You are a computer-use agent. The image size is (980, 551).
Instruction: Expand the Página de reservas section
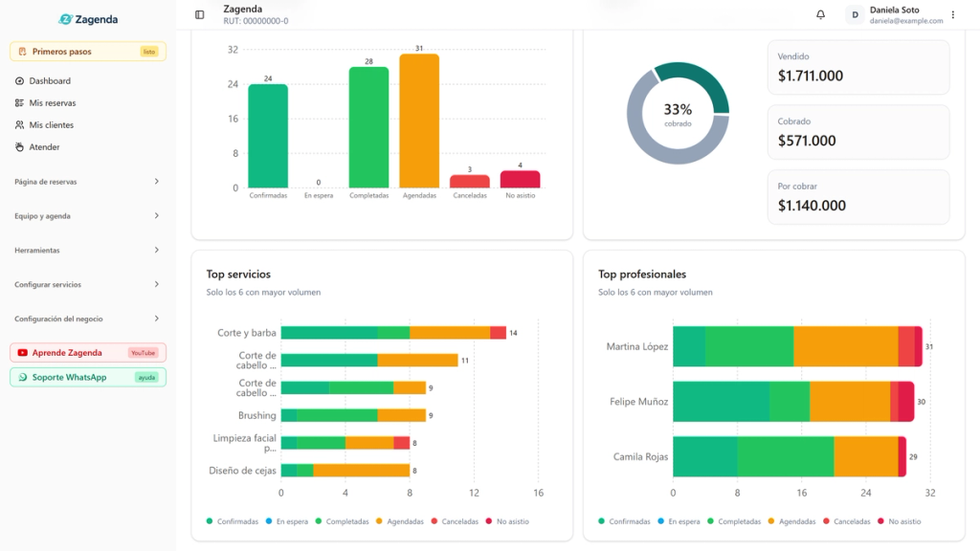coord(87,182)
